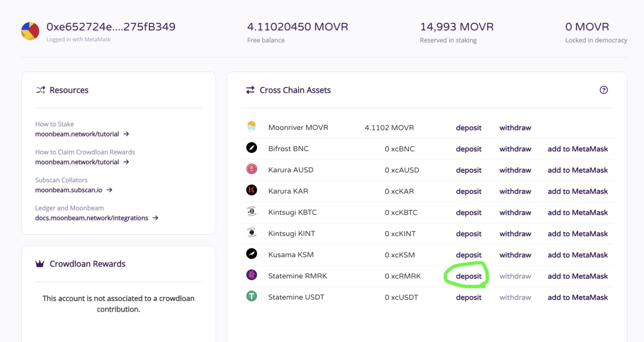Image resolution: width=644 pixels, height=342 pixels.
Task: Click the Kintsugi KBTC token logo
Action: [x=251, y=211]
